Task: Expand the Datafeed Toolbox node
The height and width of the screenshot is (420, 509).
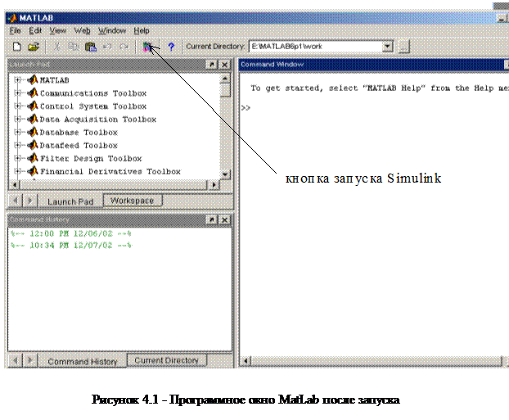Action: (18, 145)
